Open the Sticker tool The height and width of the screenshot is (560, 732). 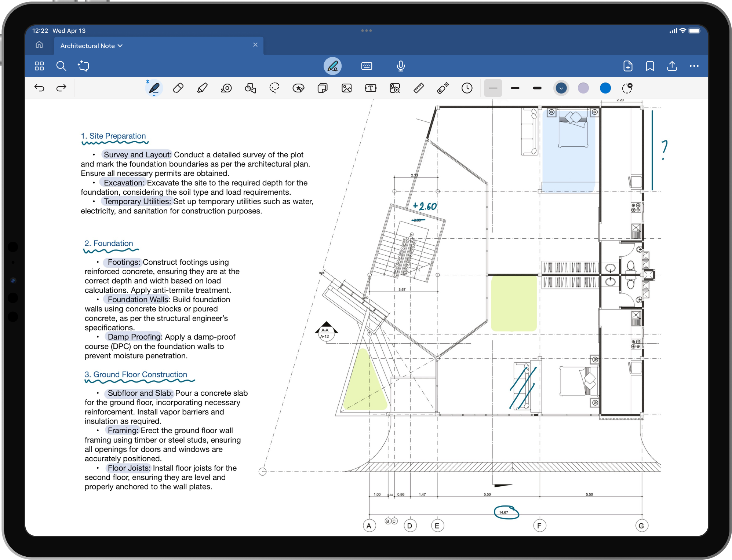point(298,88)
